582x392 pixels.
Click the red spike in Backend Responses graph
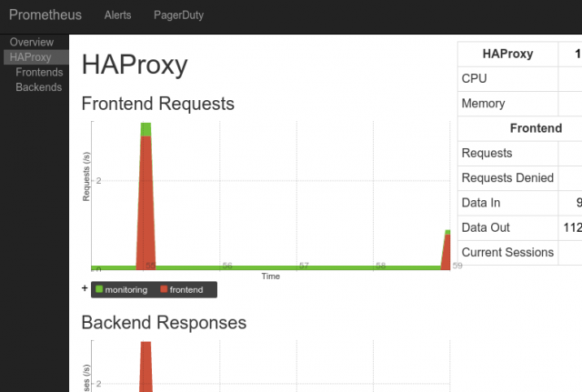tap(145, 367)
